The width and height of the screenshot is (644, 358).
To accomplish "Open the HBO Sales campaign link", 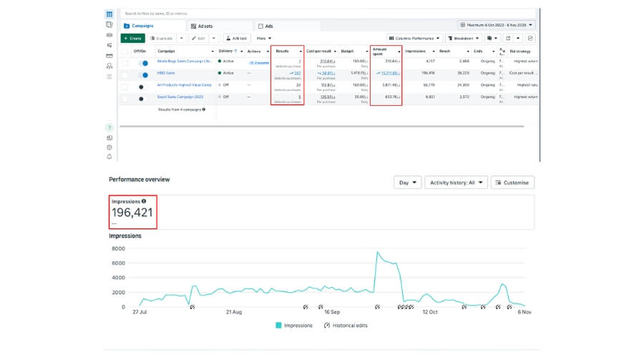I will (166, 73).
